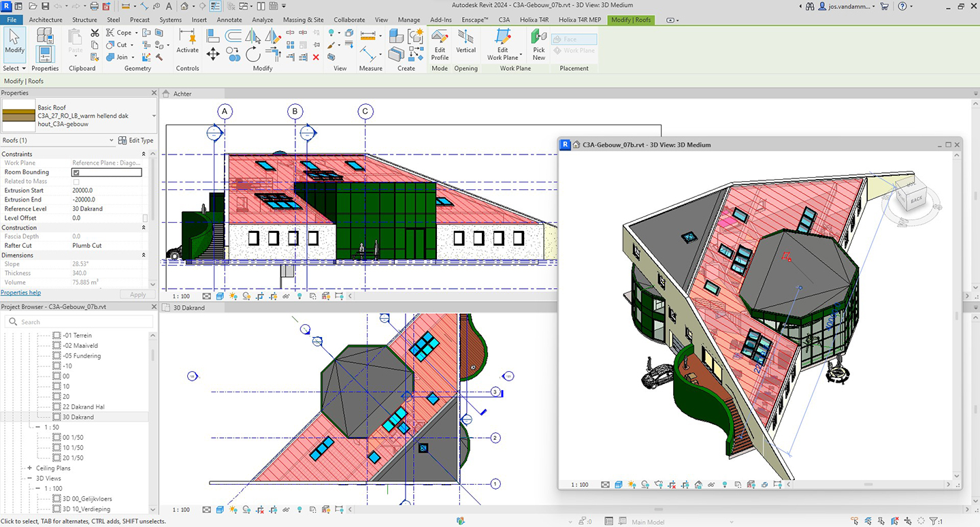Select the 22 Dakrand Hal tree item
Viewport: 980px width, 527px height.
[x=83, y=407]
